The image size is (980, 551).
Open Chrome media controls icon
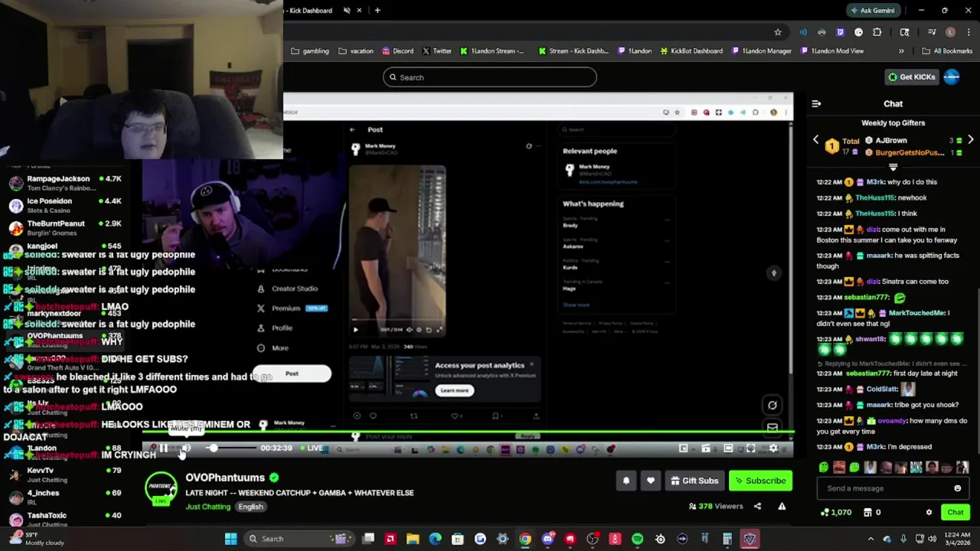(x=932, y=32)
